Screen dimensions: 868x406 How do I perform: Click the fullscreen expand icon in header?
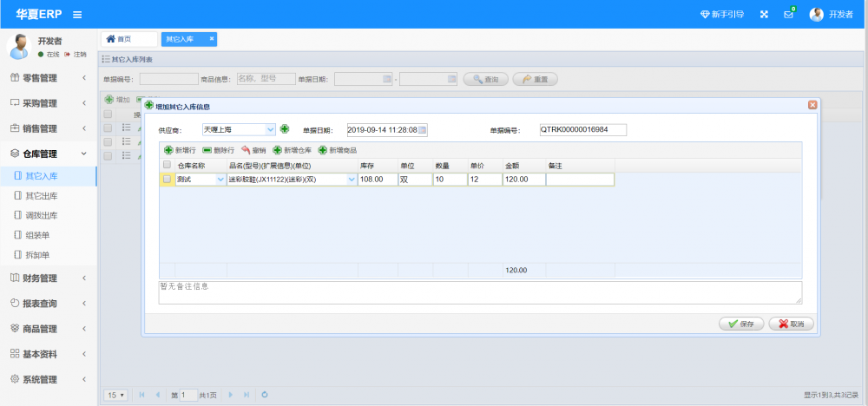(764, 15)
